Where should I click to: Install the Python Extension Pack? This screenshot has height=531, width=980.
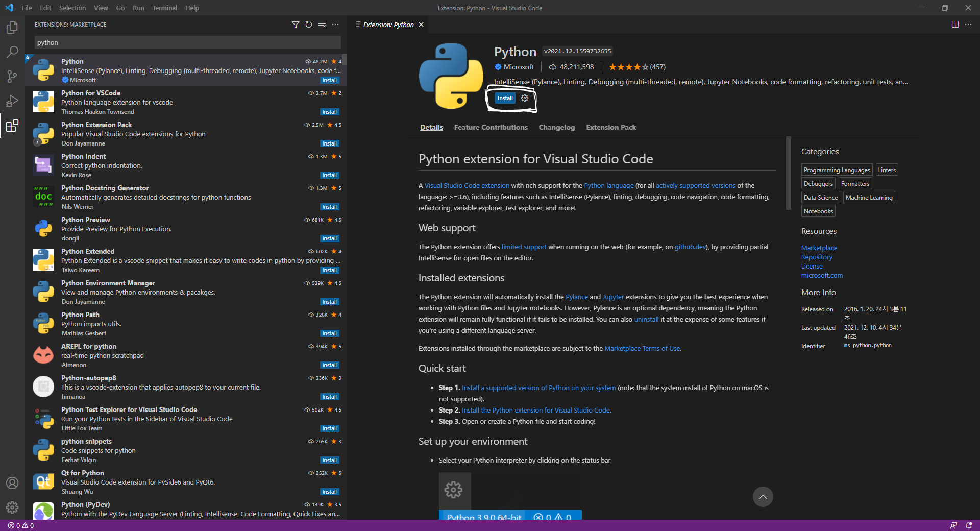pyautogui.click(x=329, y=143)
